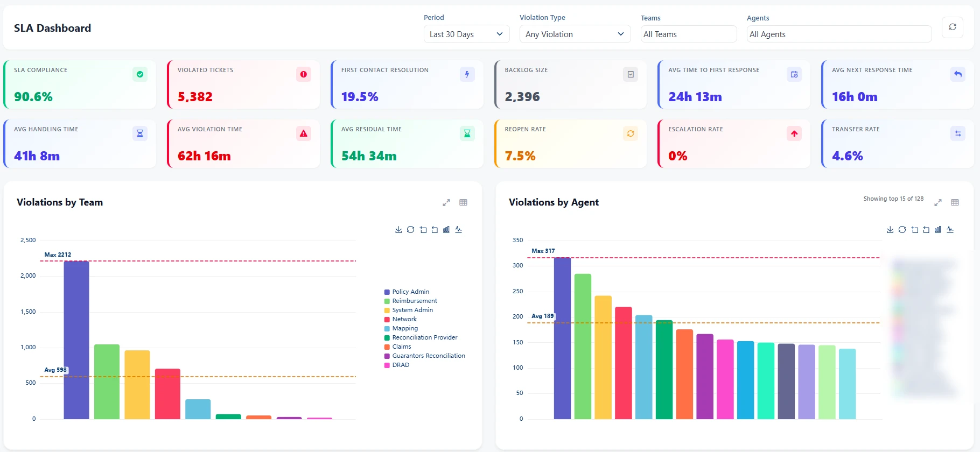Hide the Mapping legend series

point(401,328)
